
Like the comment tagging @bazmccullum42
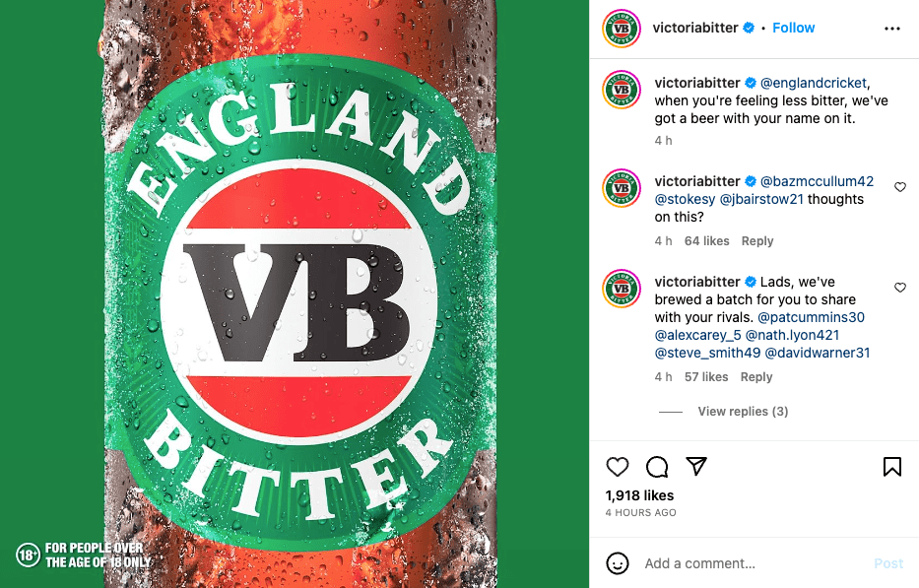point(899,187)
